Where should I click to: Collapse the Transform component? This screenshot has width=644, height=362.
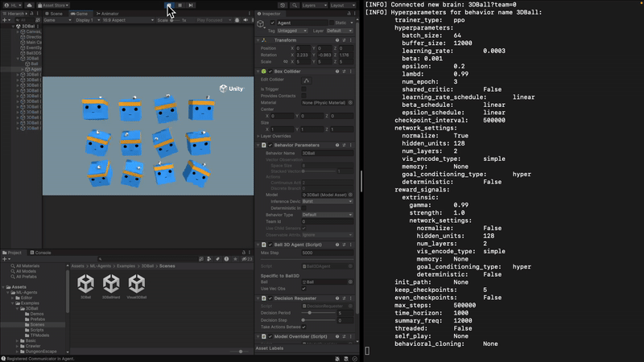[x=258, y=40]
